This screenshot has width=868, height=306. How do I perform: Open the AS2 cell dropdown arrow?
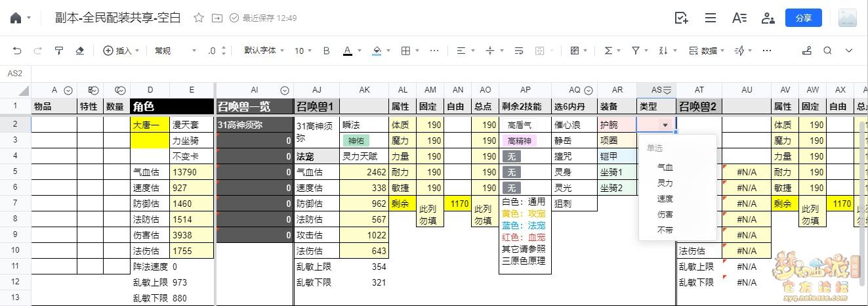[x=665, y=124]
